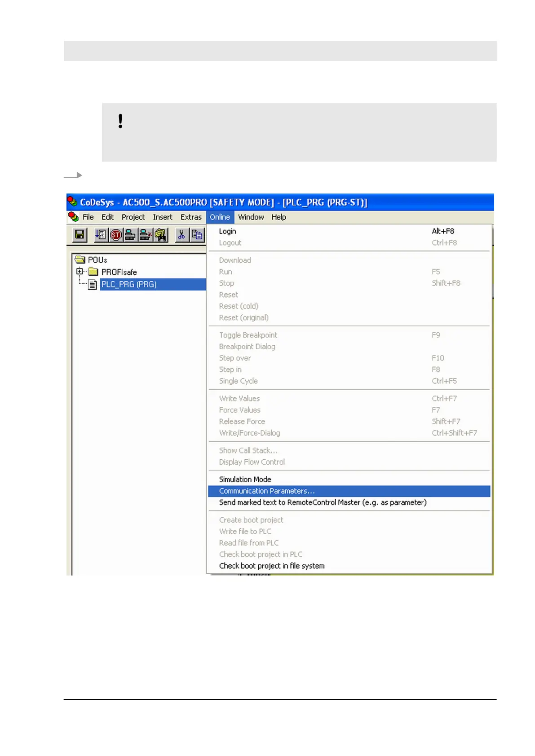The width and height of the screenshot is (535, 756).
Task: Click the greyed Read file from PLC entry
Action: point(349,543)
